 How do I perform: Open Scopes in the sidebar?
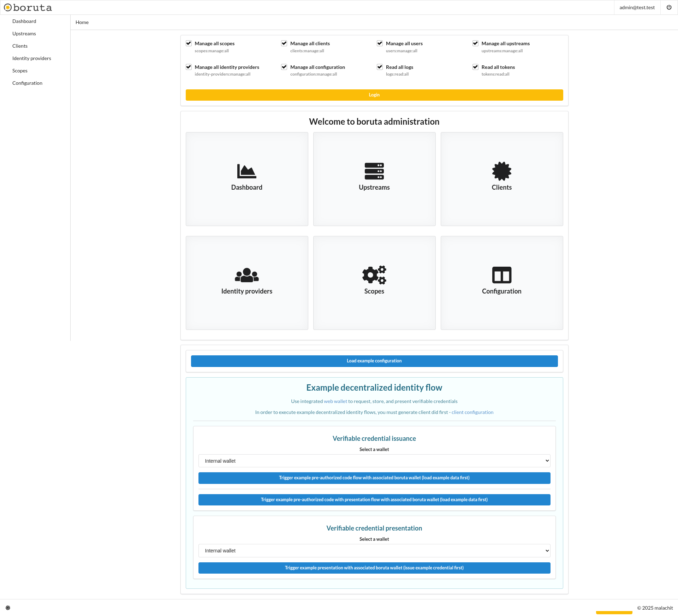20,71
